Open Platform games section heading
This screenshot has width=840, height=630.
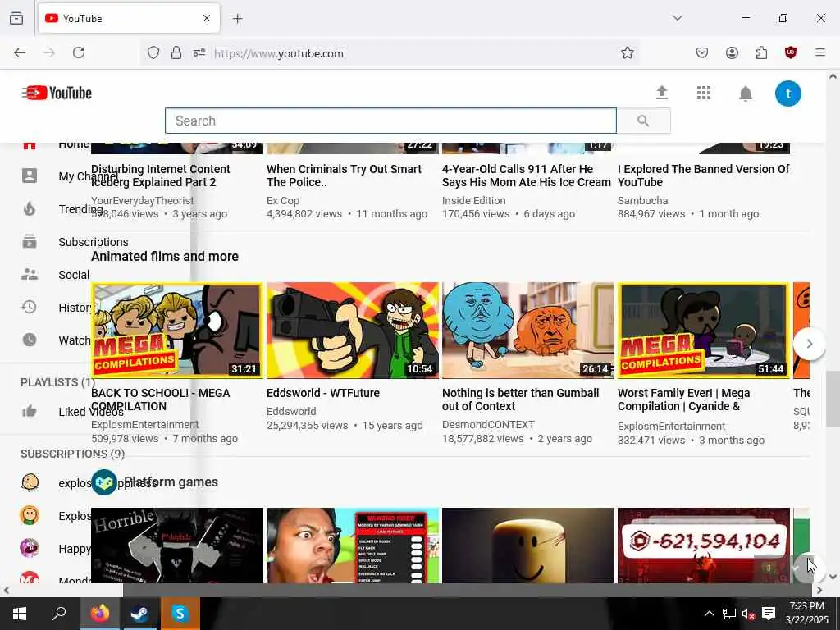171,482
